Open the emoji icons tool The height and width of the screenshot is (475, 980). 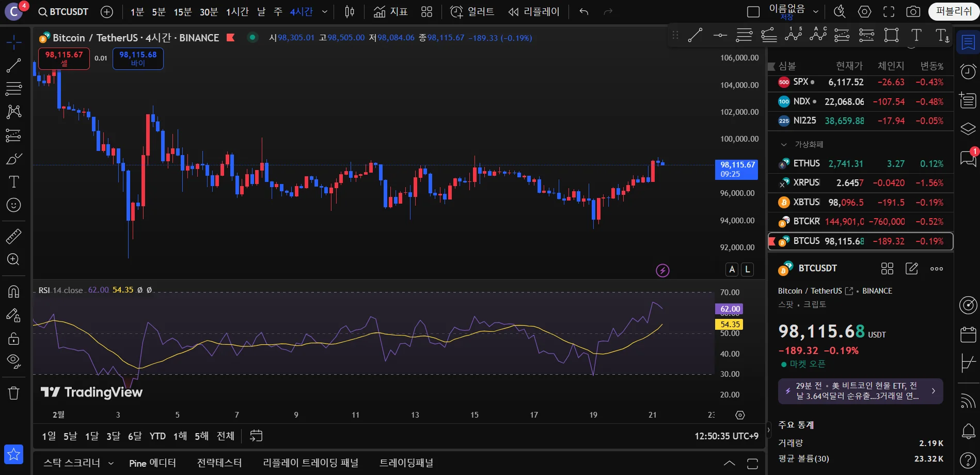tap(13, 205)
